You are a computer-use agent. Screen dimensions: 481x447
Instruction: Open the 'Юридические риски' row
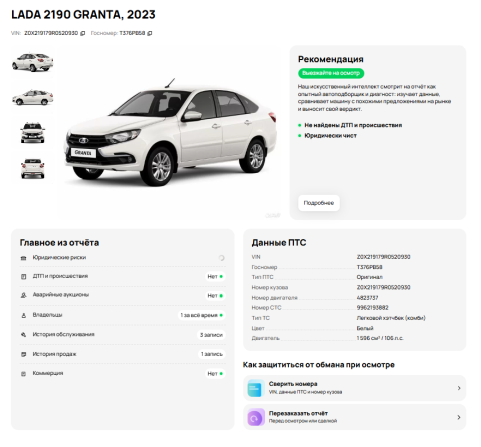(x=123, y=258)
